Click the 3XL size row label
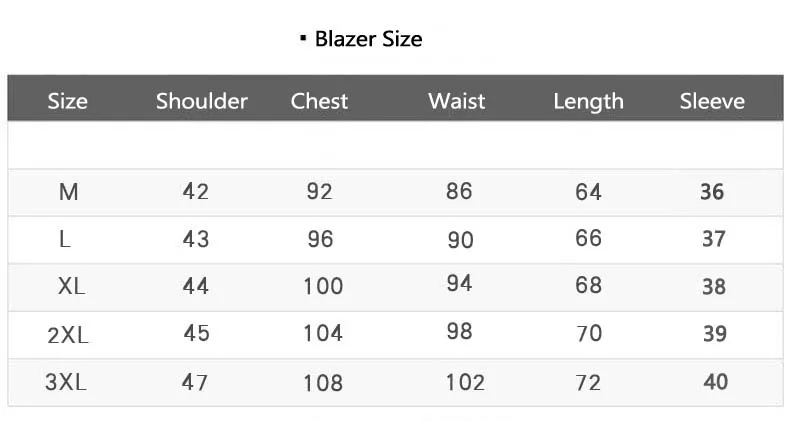This screenshot has height=421, width=790. point(66,382)
